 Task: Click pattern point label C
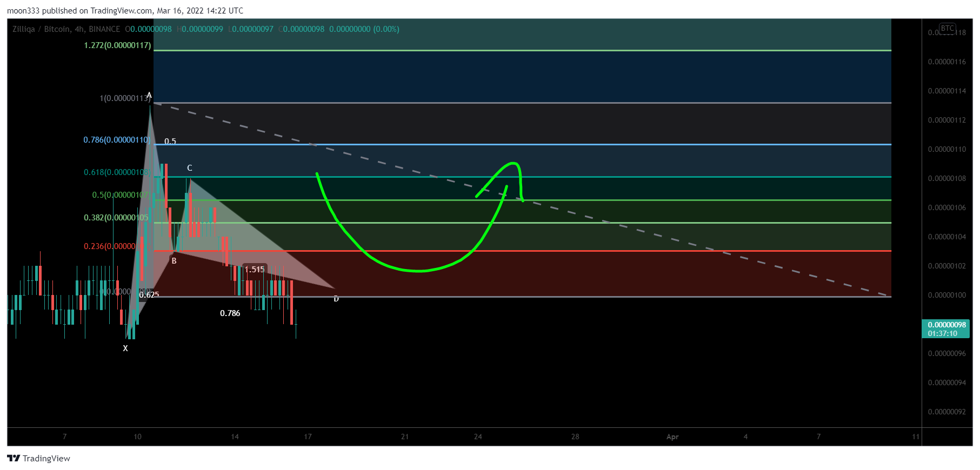click(190, 168)
